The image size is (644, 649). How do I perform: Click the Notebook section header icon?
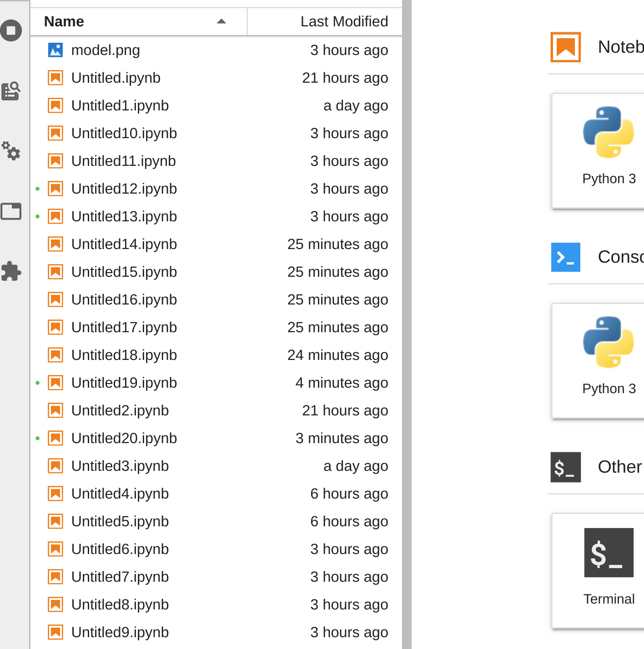point(565,47)
